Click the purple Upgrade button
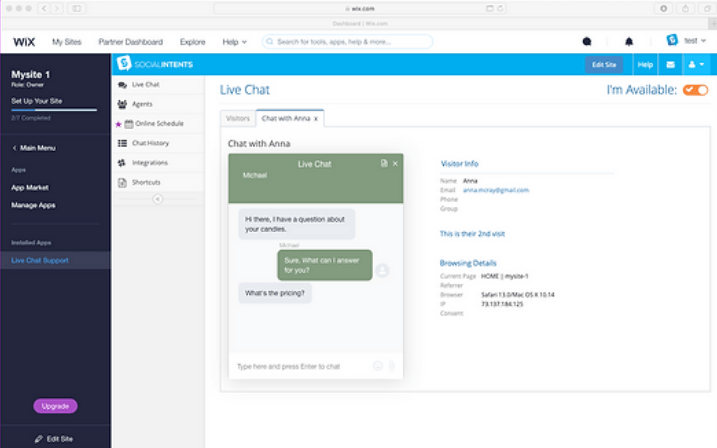Screen dimensions: 717x448 pyautogui.click(x=55, y=406)
